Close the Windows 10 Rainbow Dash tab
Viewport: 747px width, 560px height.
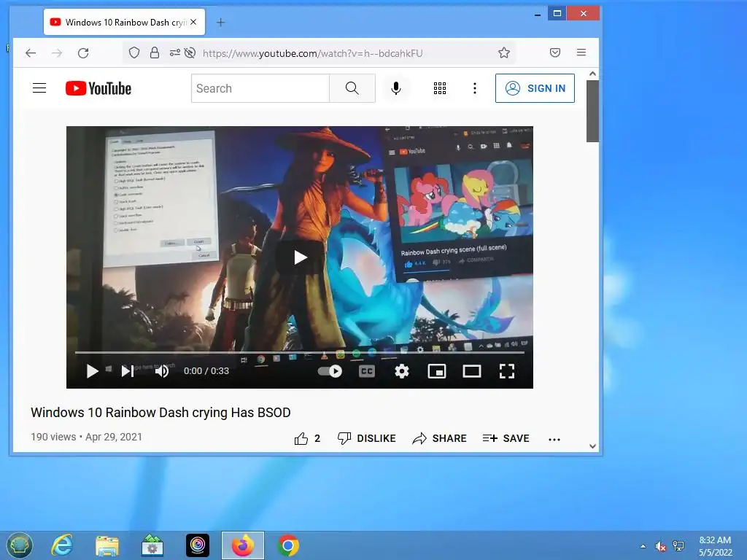tap(193, 22)
